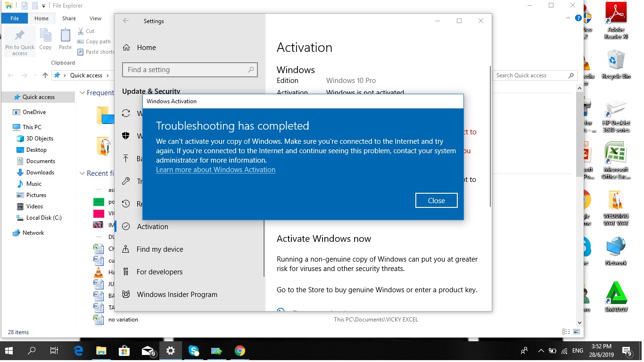Show hidden system tray icons
Screen dimensions: 644x362
[541, 351]
